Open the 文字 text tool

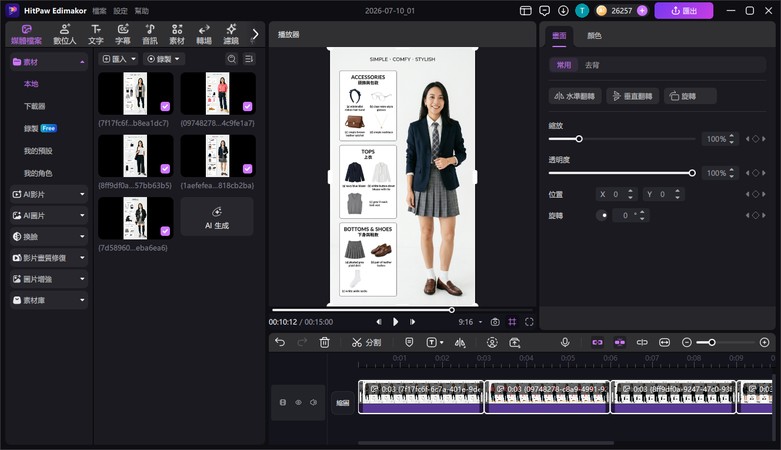[96, 34]
